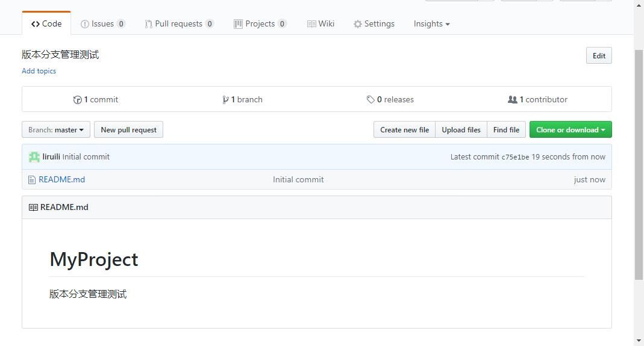Open the Wiki tab

[x=320, y=24]
